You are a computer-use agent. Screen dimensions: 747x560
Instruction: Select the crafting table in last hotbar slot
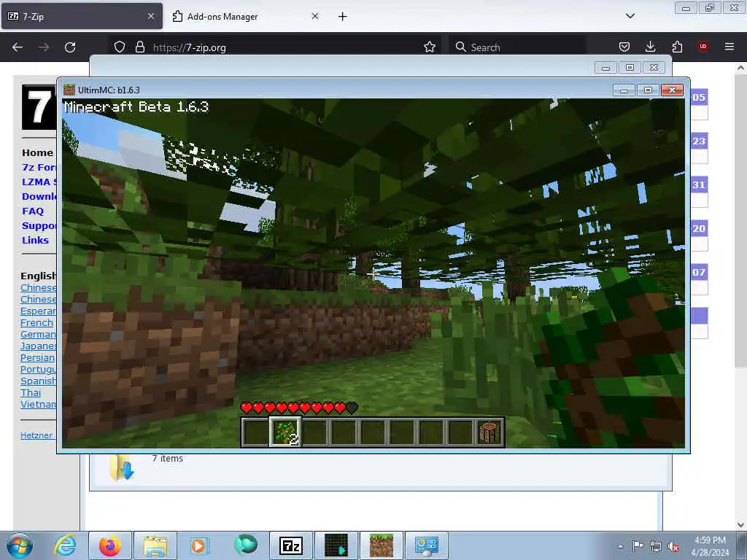point(489,432)
